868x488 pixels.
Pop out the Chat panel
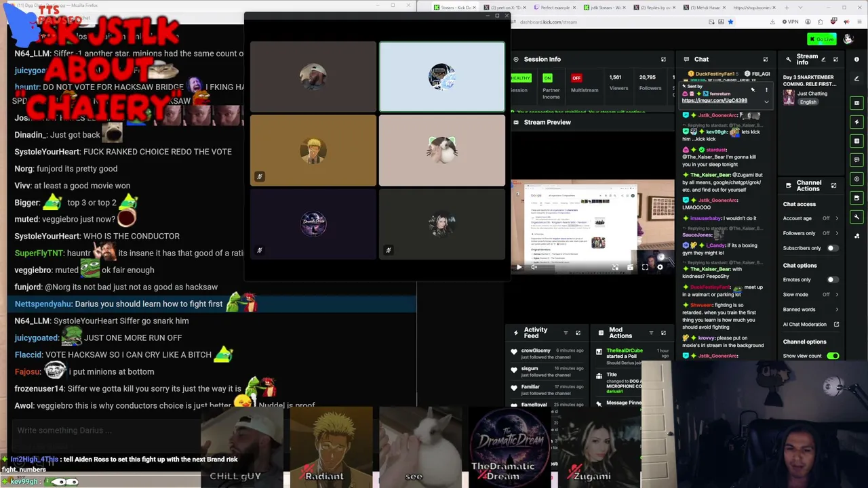pos(766,59)
